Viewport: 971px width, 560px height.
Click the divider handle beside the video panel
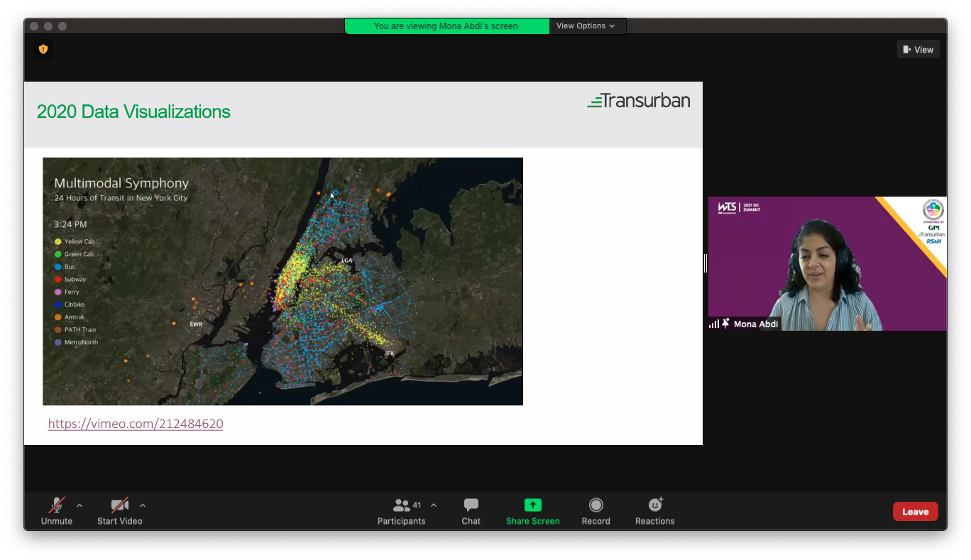[705, 263]
